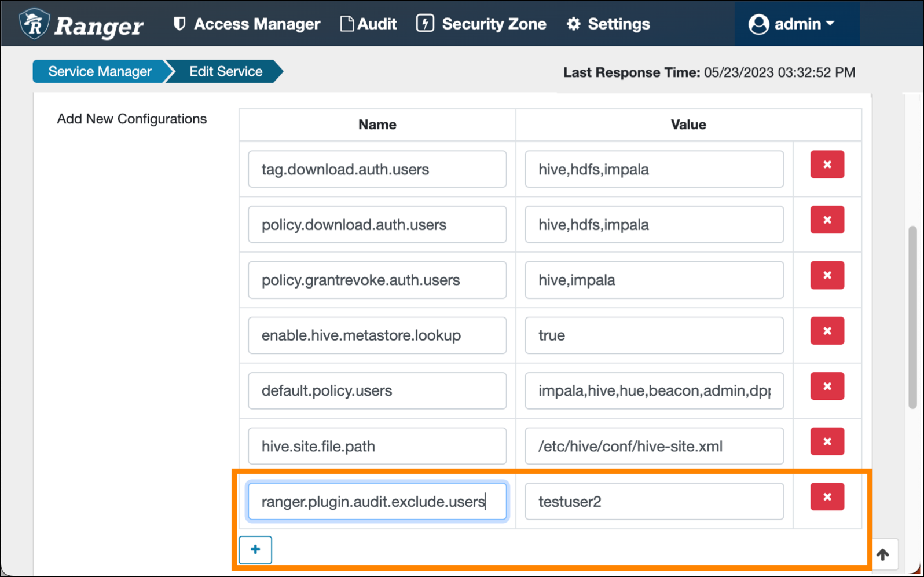
Task: Add a new configuration row with plus
Action: point(255,549)
